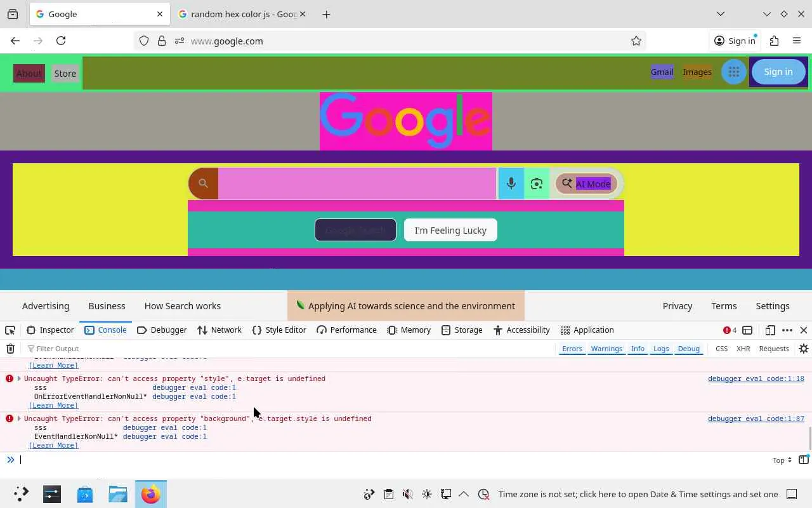
Task: Toggle the Info filter in console
Action: 638,349
